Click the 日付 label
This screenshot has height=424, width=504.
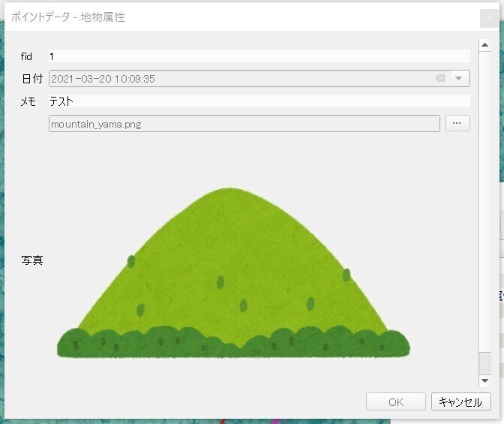pyautogui.click(x=32, y=79)
